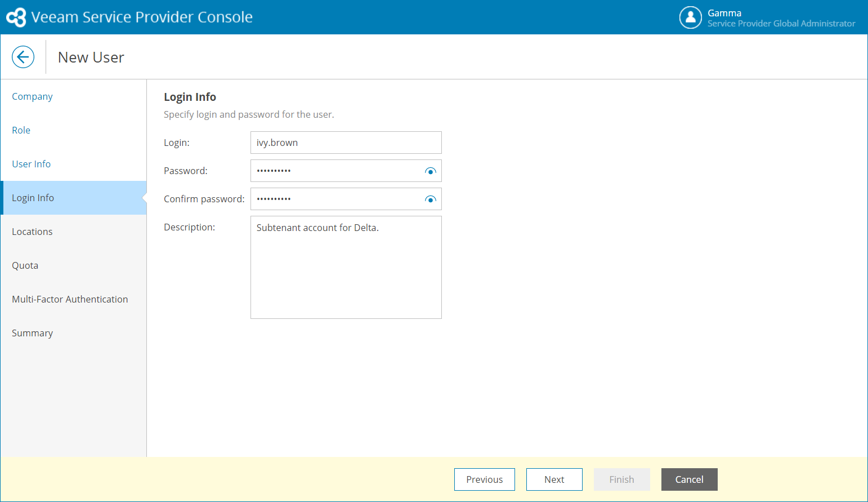Show the Password field characters
Image resolution: width=868 pixels, height=502 pixels.
pyautogui.click(x=431, y=171)
